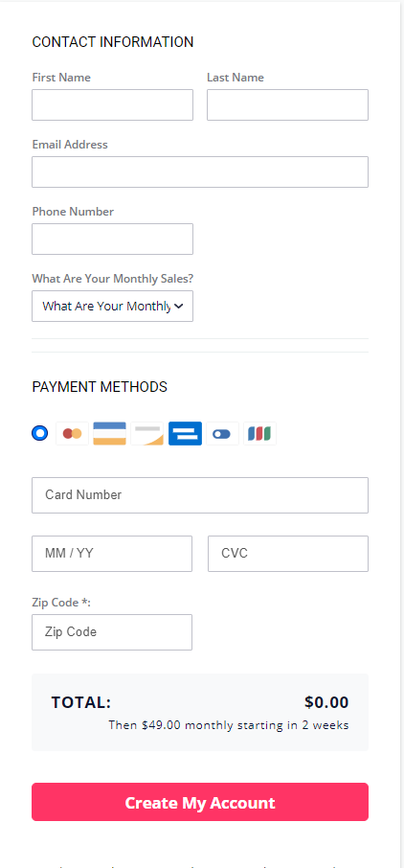Open the What Are Your Monthly Sales dropdown
This screenshot has height=868, width=404.
point(112,307)
